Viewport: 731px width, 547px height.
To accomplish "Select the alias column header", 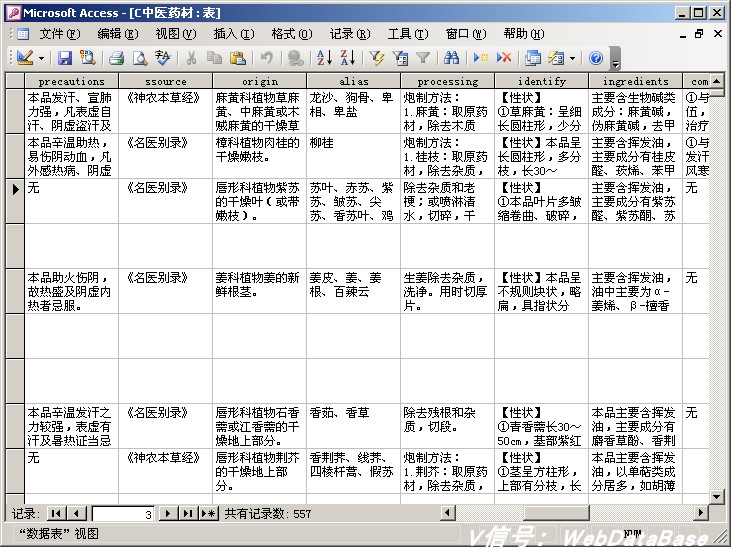I will pos(353,81).
